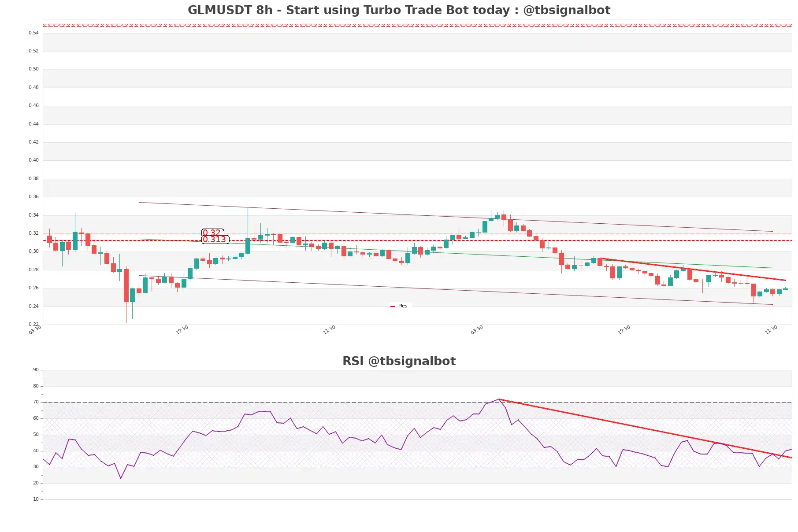The height and width of the screenshot is (532, 798).
Task: Click the 0.36 price axis label
Action: coord(33,197)
